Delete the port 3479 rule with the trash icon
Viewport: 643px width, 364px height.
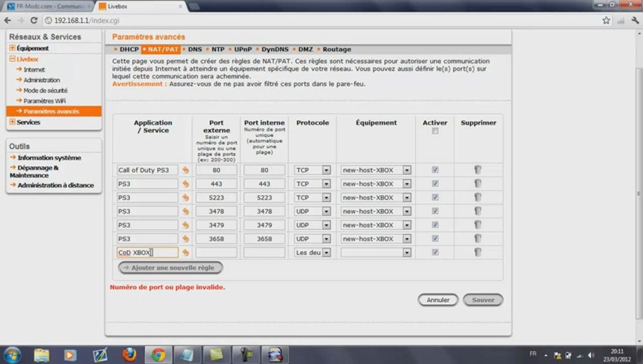click(x=478, y=224)
